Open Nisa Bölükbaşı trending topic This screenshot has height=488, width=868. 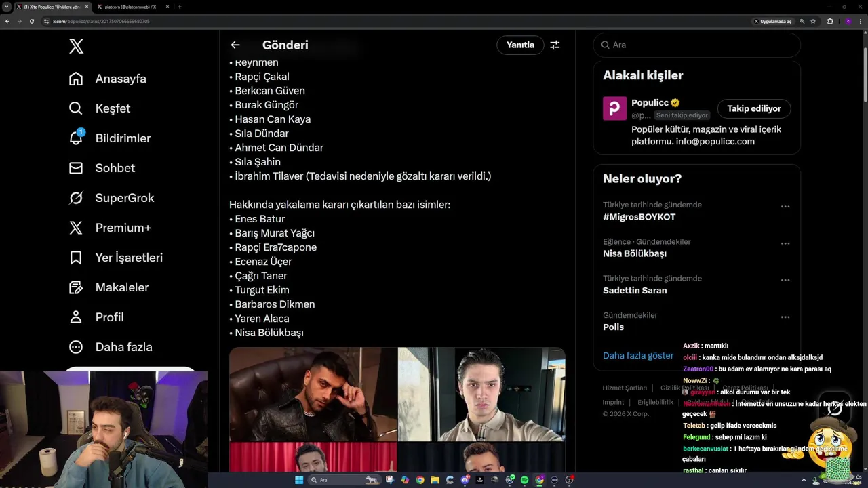point(635,253)
